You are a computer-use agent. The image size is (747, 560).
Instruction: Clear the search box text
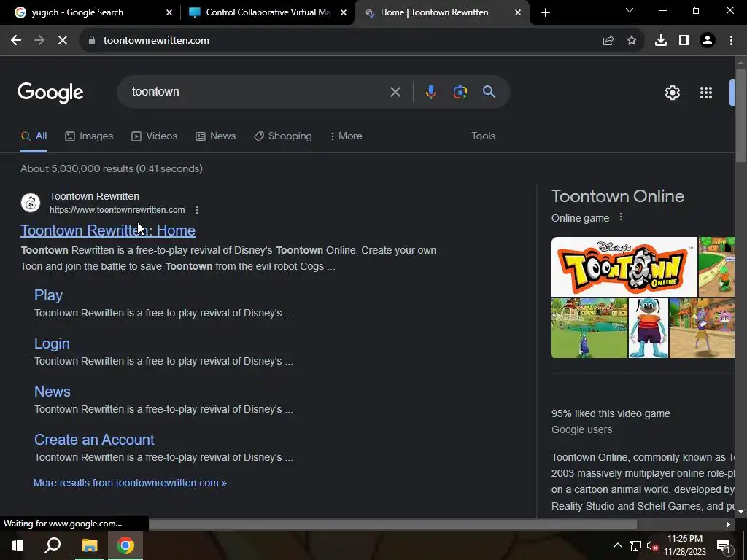pos(395,92)
